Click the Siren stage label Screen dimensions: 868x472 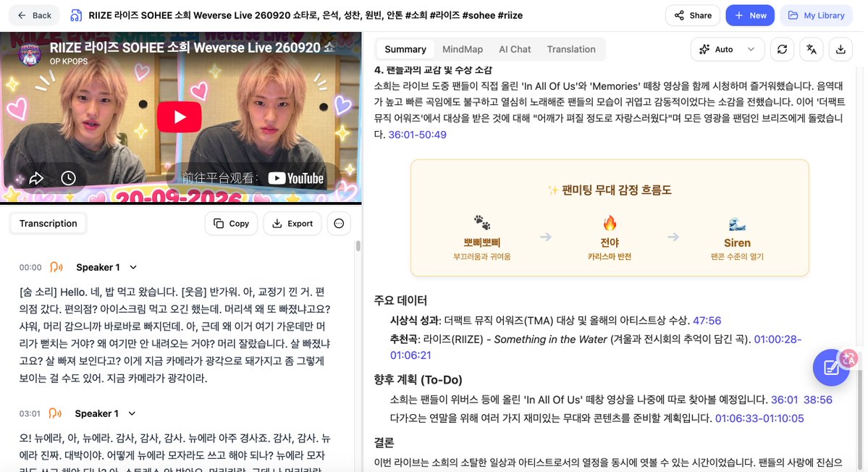pyautogui.click(x=737, y=243)
